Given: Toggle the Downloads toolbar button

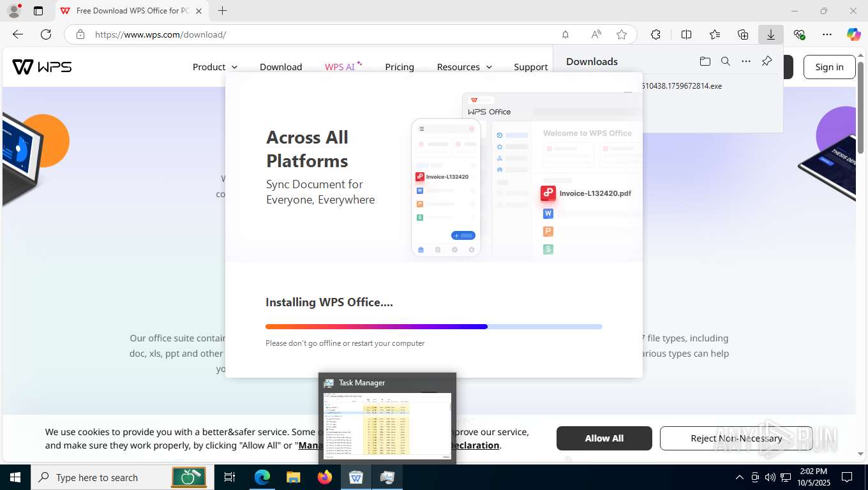Looking at the screenshot, I should [x=771, y=34].
